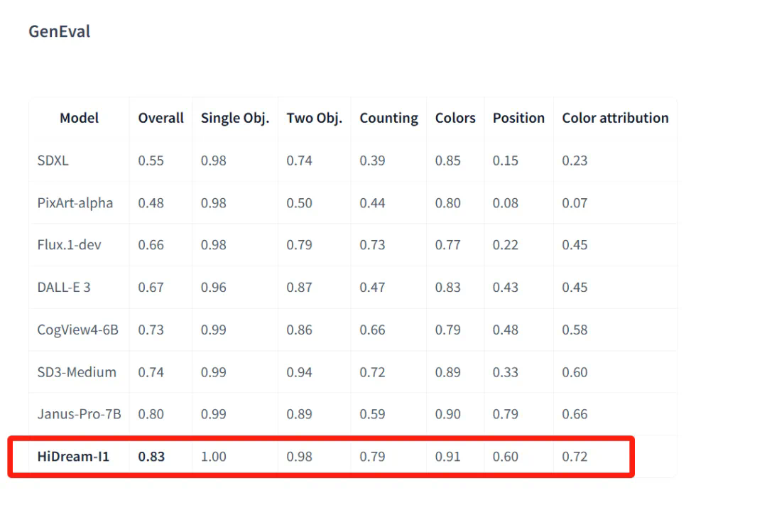Select the Overall column header
767x532 pixels.
pos(161,118)
